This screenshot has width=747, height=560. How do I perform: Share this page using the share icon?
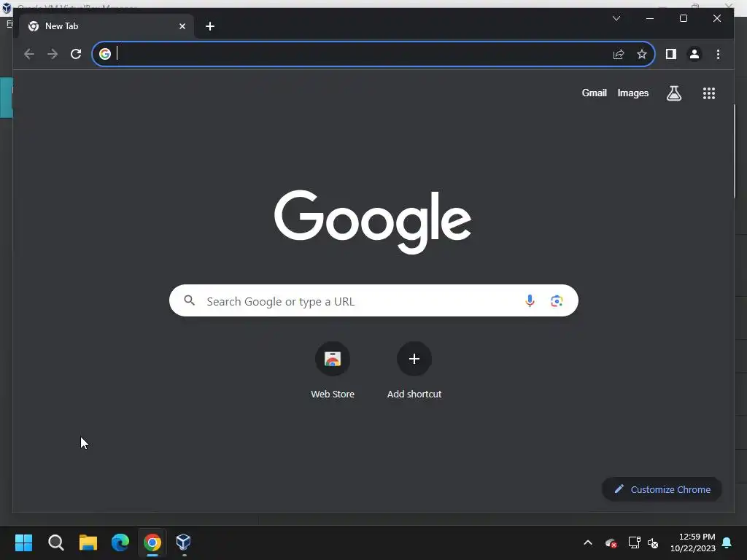point(619,54)
